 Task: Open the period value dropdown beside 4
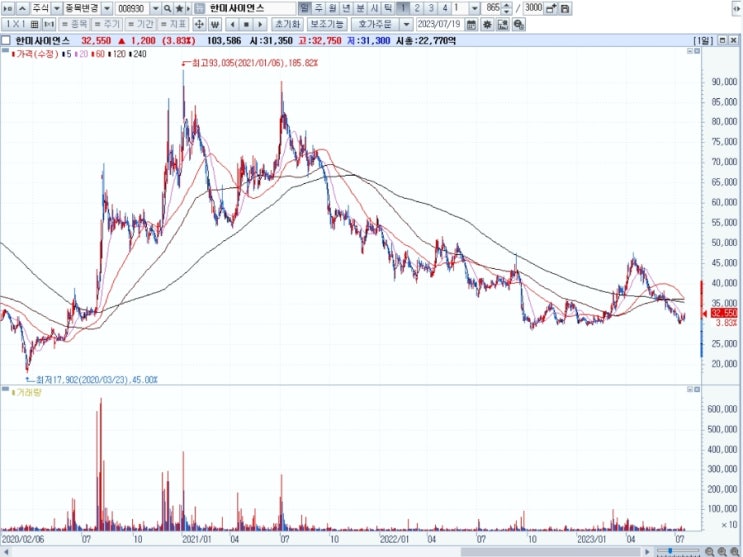(474, 9)
